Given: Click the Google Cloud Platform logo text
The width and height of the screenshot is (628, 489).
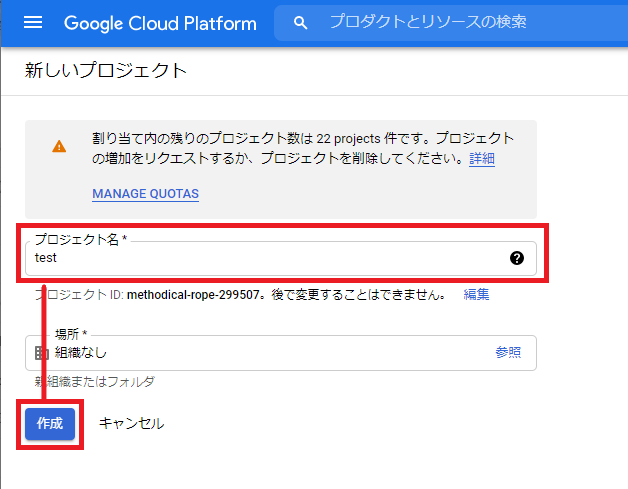Looking at the screenshot, I should [160, 23].
